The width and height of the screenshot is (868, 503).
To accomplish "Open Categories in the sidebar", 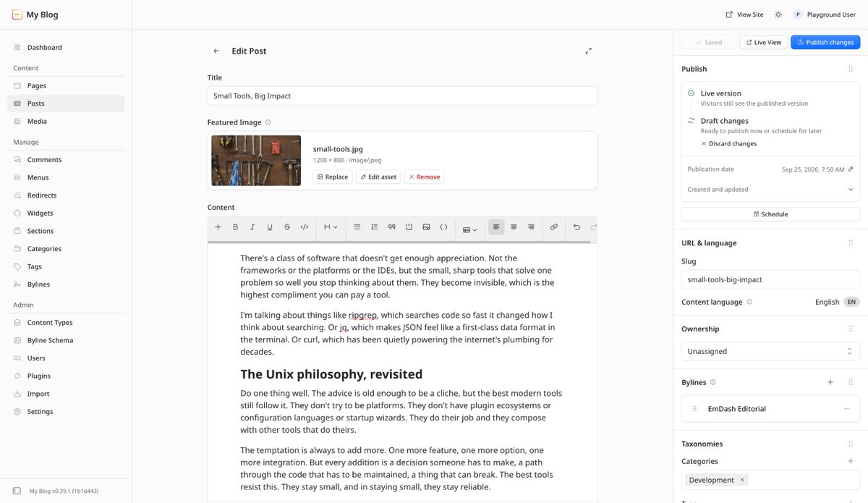I will [66, 248].
